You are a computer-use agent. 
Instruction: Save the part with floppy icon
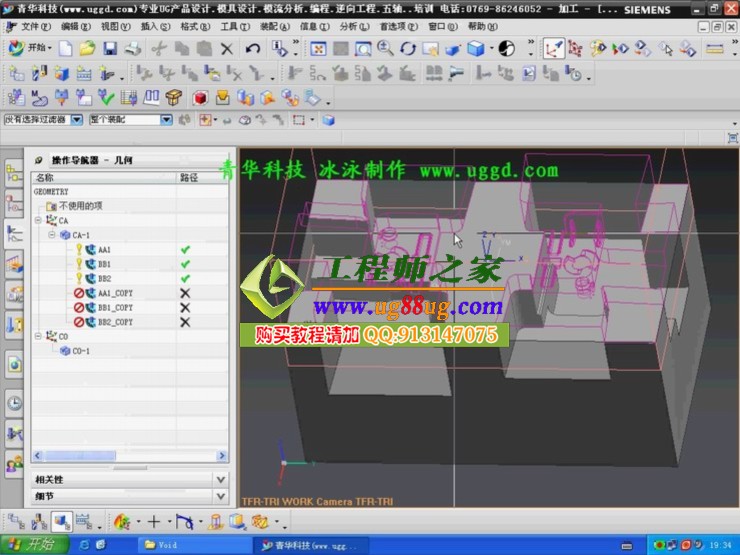tap(110, 48)
